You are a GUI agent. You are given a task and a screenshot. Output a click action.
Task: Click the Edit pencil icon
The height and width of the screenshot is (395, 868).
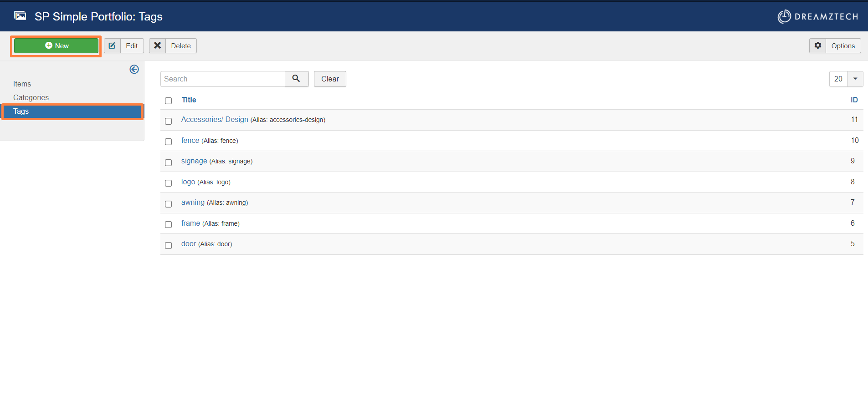[x=112, y=46]
